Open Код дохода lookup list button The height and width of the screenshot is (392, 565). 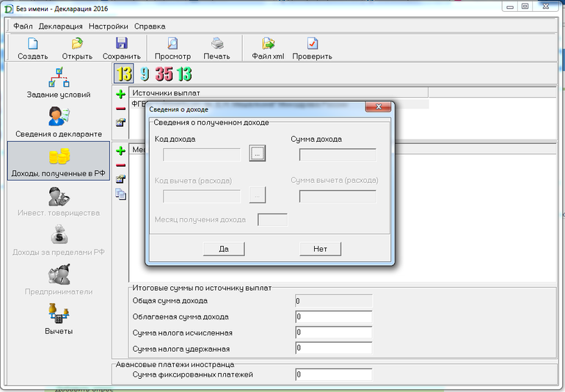tap(257, 153)
